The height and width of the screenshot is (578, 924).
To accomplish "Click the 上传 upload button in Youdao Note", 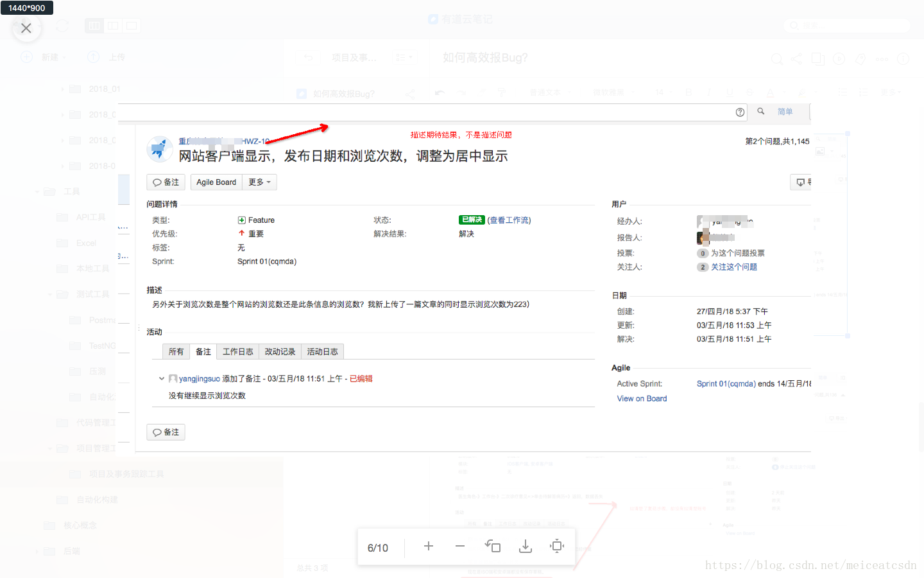I will [107, 57].
